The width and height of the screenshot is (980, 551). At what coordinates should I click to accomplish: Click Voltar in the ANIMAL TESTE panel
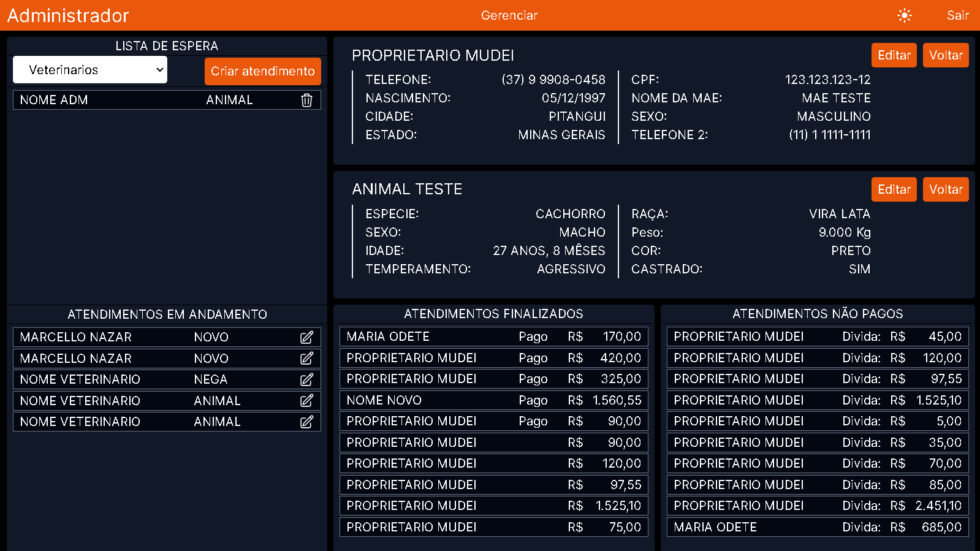click(x=945, y=189)
